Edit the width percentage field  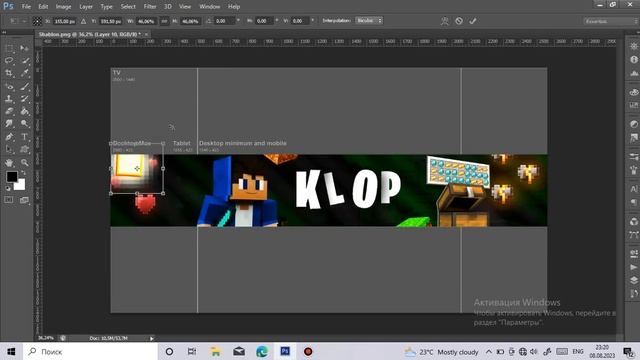pos(146,21)
